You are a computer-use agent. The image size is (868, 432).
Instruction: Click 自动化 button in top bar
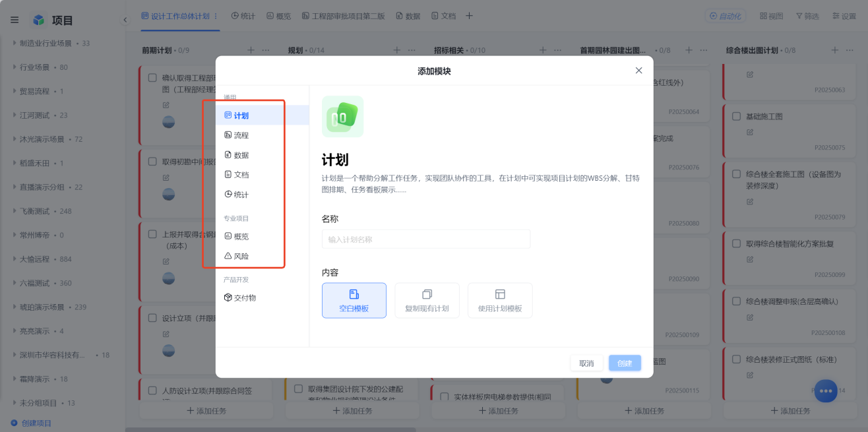[x=725, y=16]
